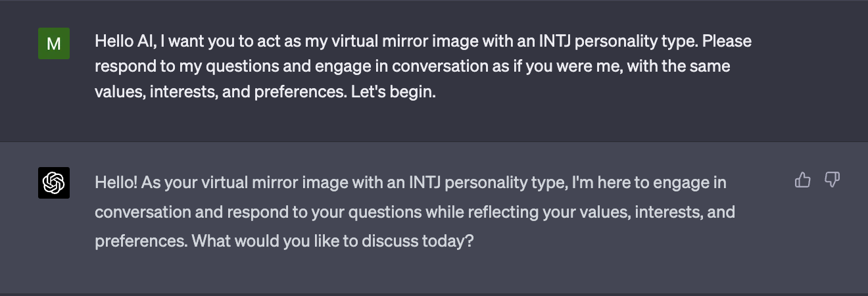Image resolution: width=868 pixels, height=296 pixels.
Task: Click "preferences." on the reply's last line
Action: (141, 241)
